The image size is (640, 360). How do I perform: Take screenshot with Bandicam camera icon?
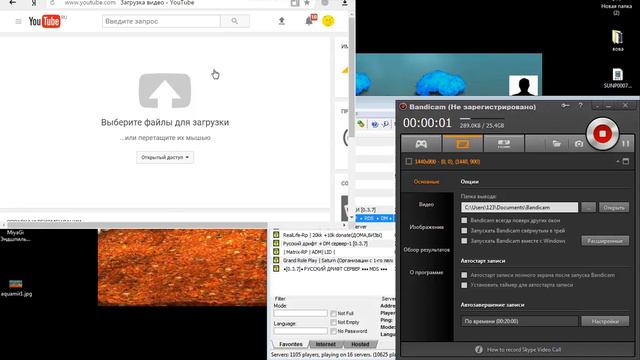(578, 144)
